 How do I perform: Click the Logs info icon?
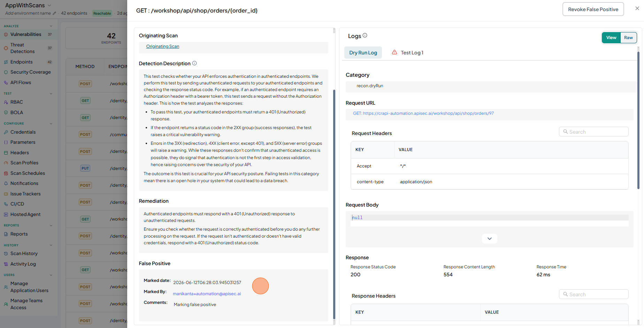point(365,36)
